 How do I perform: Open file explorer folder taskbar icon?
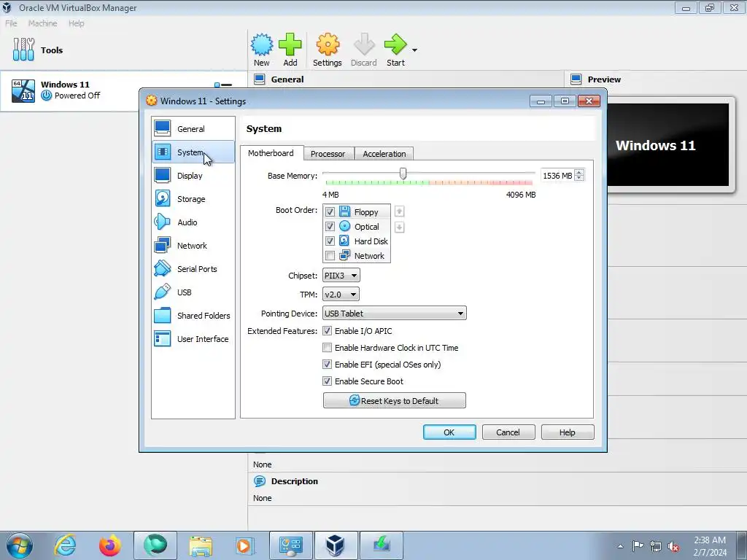coord(201,545)
